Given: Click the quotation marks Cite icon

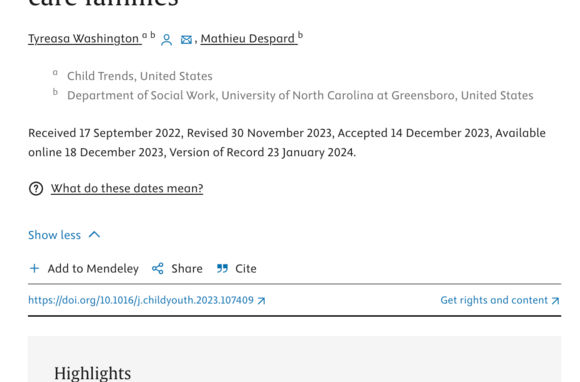Looking at the screenshot, I should pos(222,268).
